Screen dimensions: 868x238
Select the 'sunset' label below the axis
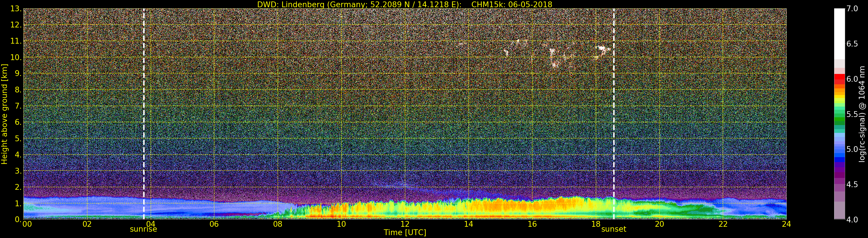point(613,229)
